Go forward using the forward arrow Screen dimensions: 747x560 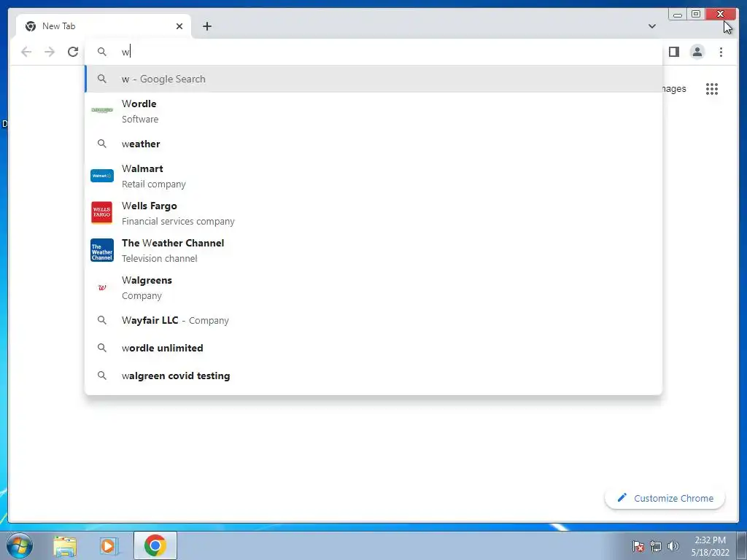coord(50,52)
